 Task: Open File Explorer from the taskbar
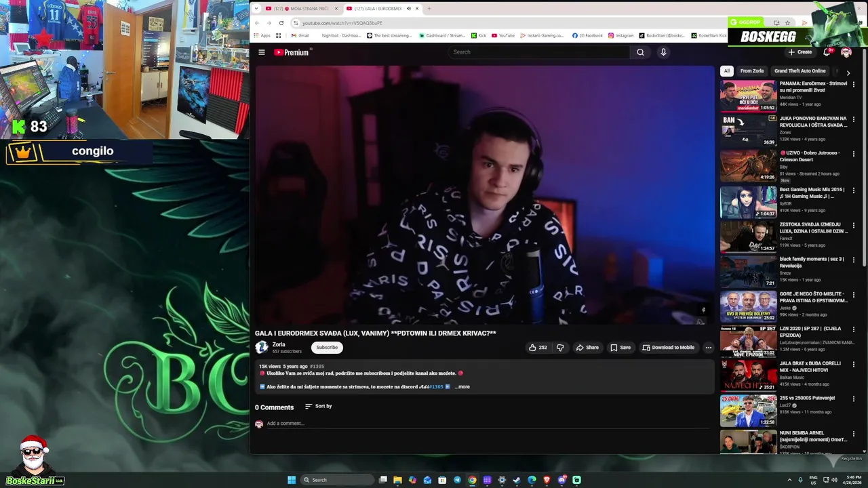tap(397, 480)
